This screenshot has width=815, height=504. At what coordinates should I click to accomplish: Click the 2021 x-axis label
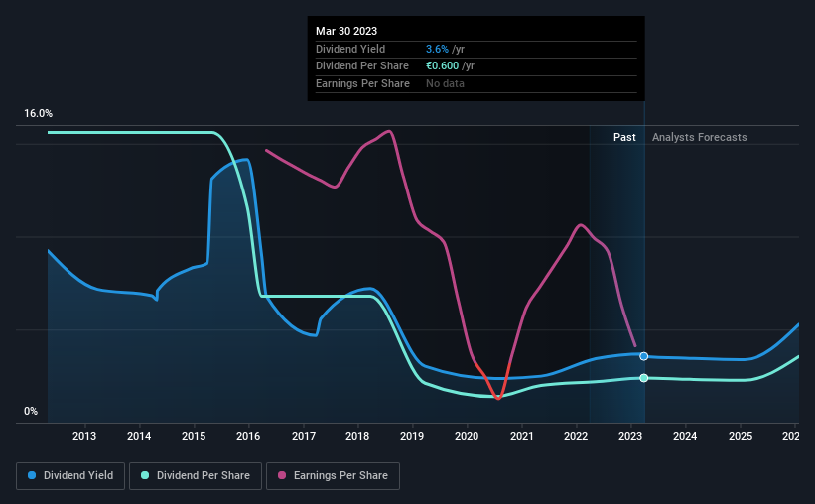(522, 436)
